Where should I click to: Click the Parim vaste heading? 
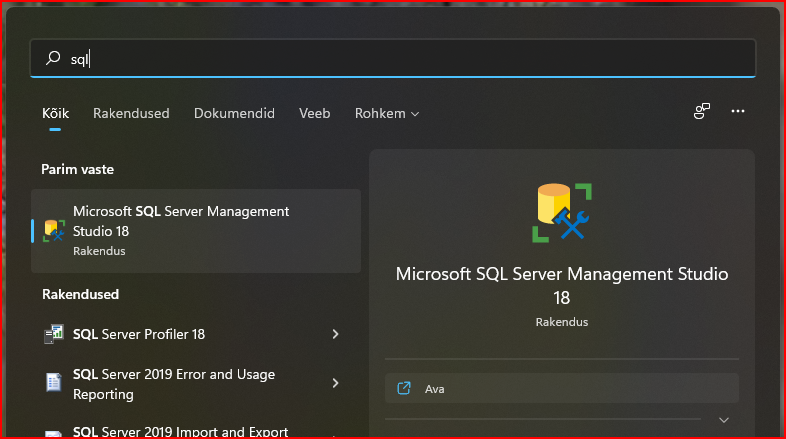click(78, 169)
